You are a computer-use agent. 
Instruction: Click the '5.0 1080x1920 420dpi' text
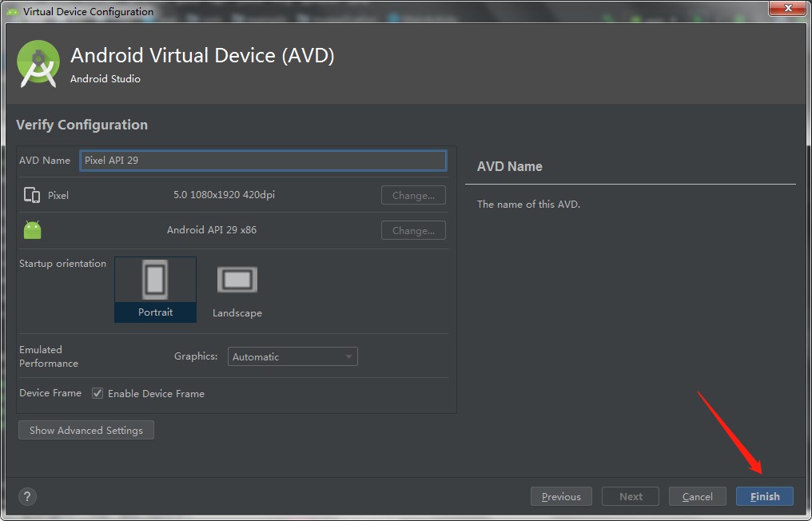click(225, 195)
